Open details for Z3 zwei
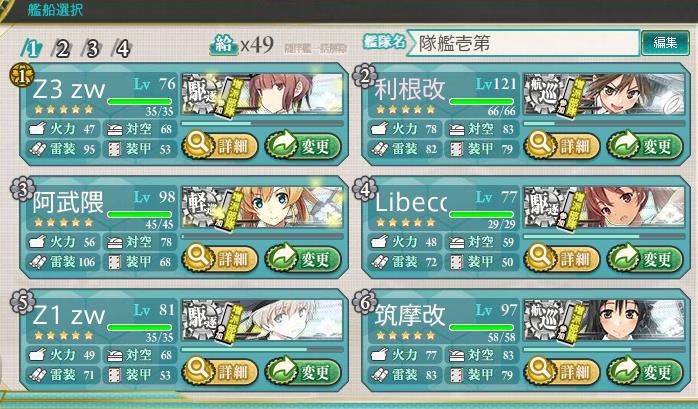 (220, 146)
